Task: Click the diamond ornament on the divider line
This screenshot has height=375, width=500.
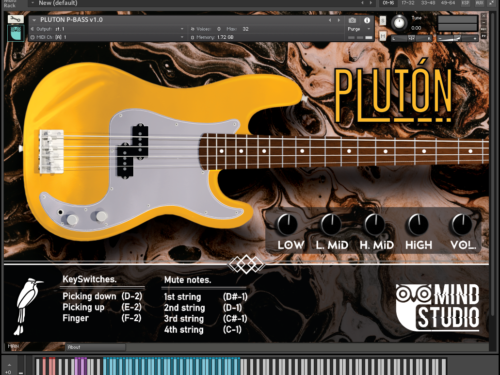Action: (246, 264)
